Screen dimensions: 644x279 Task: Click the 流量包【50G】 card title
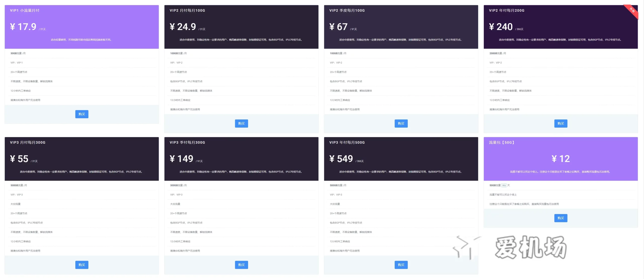pyautogui.click(x=502, y=142)
